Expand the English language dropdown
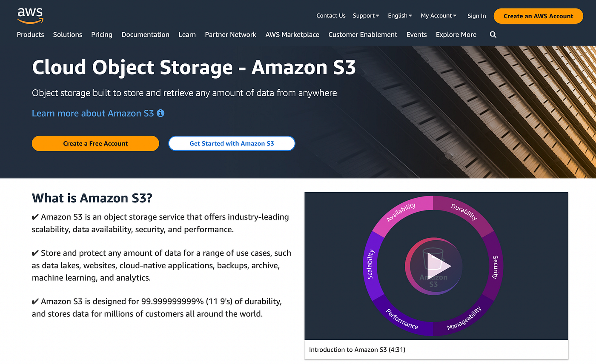This screenshot has height=364, width=596. pos(400,16)
